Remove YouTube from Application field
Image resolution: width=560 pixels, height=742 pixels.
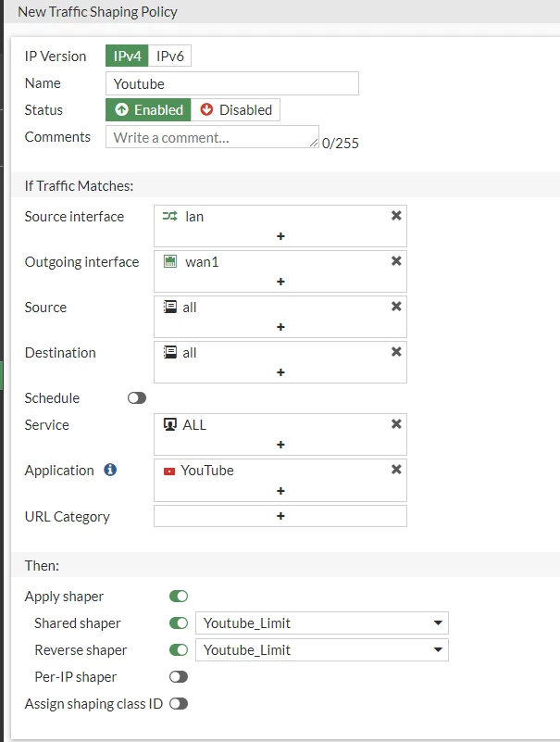[396, 470]
